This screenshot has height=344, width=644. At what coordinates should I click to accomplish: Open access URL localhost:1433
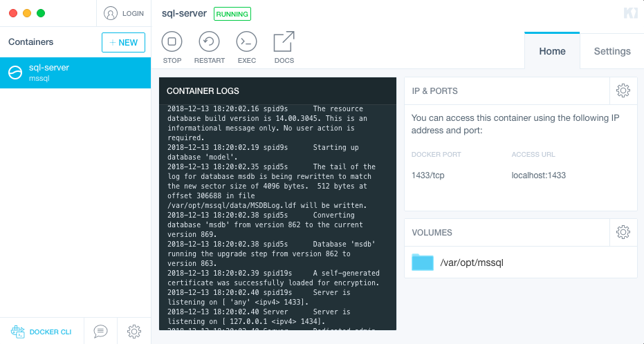[538, 175]
